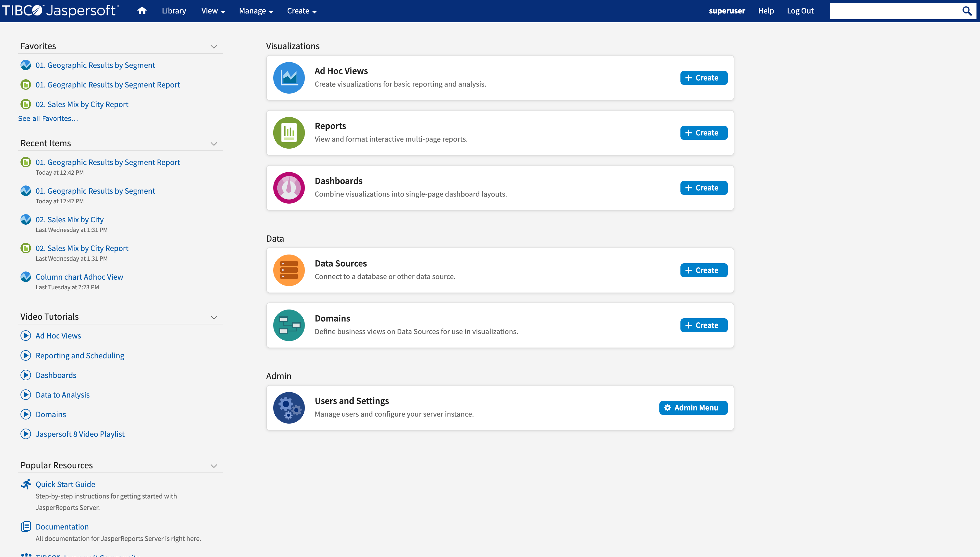980x557 pixels.
Task: Click play icon beside Dashboards tutorial
Action: pyautogui.click(x=26, y=375)
